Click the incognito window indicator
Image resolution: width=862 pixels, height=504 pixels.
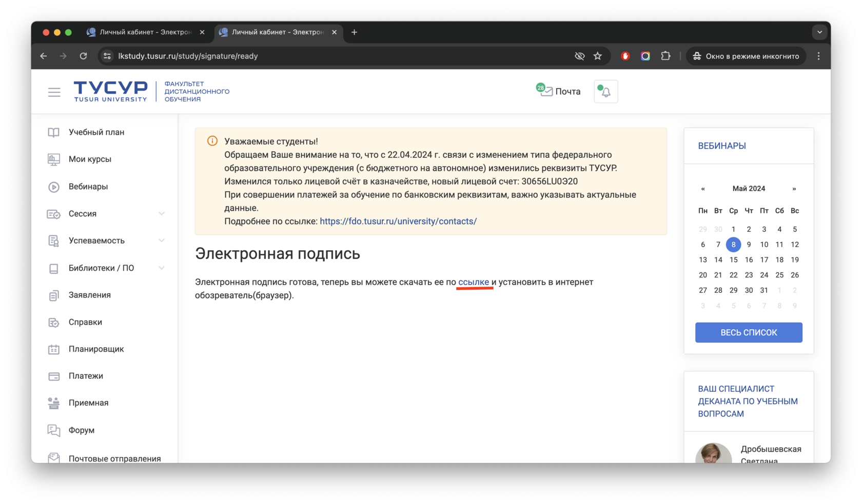(746, 56)
